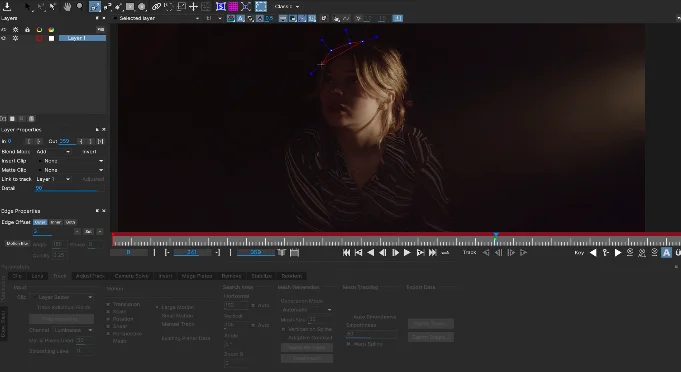The height and width of the screenshot is (372, 681).
Task: Select the Create X-Spline layer tool
Action: pyautogui.click(x=95, y=7)
